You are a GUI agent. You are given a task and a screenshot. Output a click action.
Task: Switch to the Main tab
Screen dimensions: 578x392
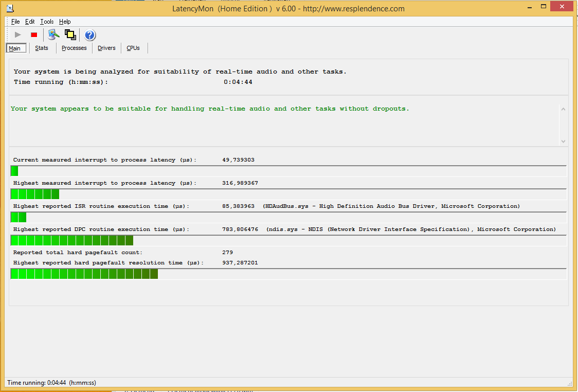16,48
